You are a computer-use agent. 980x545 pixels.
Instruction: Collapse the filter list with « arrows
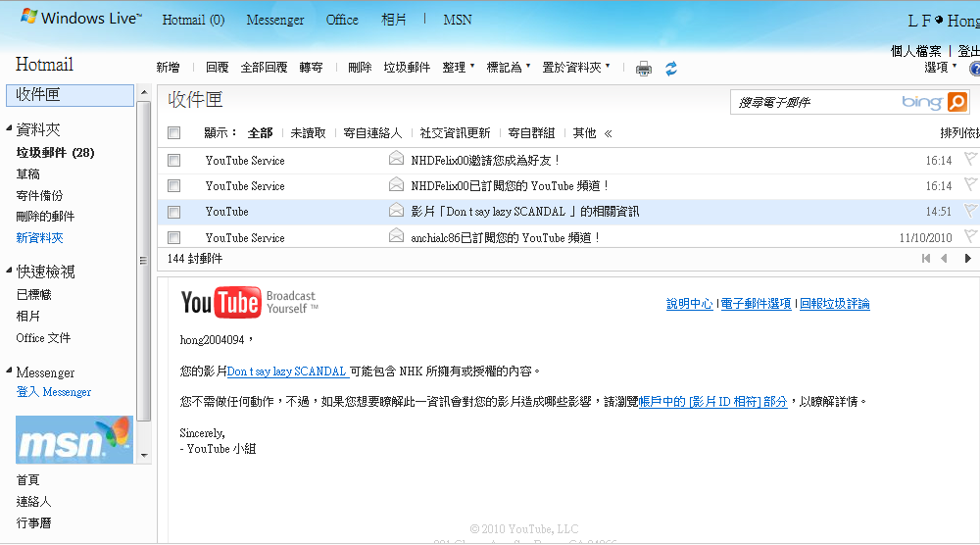(609, 133)
